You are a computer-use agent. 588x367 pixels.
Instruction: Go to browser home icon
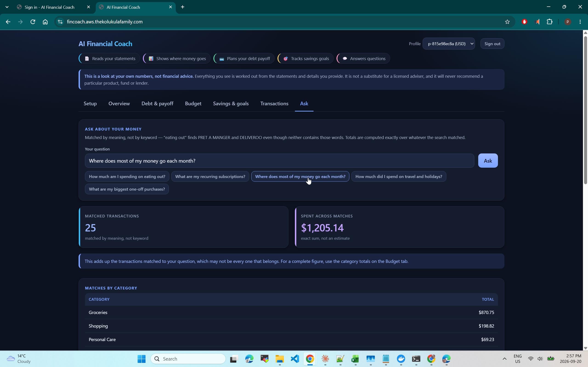click(x=45, y=22)
